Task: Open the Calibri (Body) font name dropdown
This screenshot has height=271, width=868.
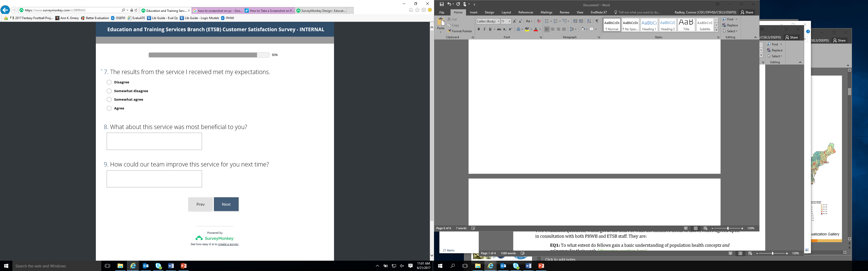Action: tap(498, 21)
